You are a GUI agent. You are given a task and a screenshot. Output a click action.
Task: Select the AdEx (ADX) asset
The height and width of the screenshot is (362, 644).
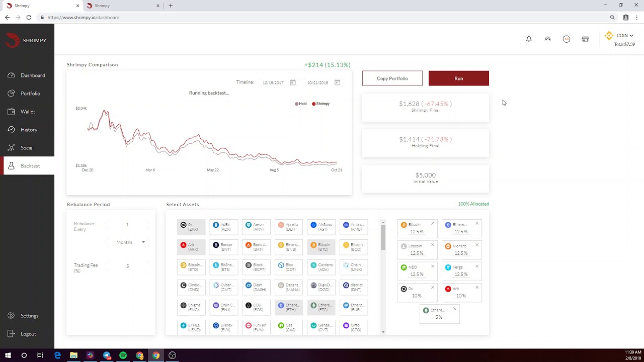(x=224, y=227)
